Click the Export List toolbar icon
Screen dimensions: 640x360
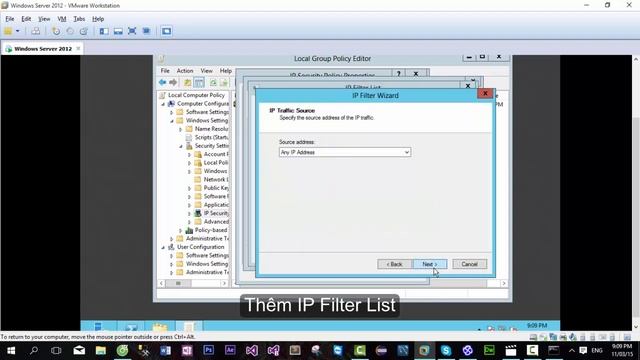pyautogui.click(x=224, y=82)
